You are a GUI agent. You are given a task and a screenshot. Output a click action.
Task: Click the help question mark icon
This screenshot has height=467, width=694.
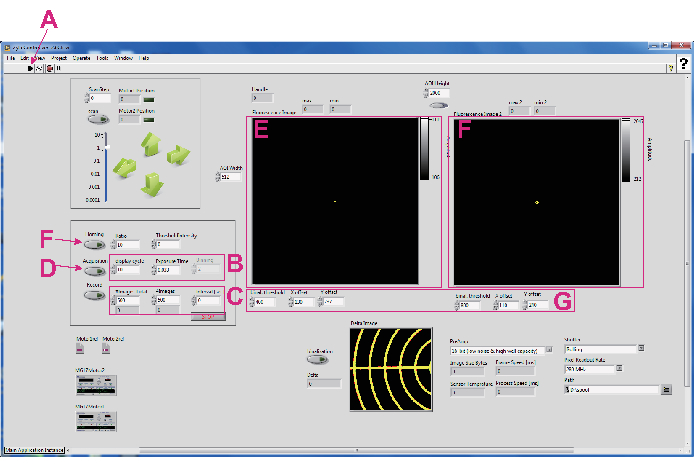(x=683, y=64)
